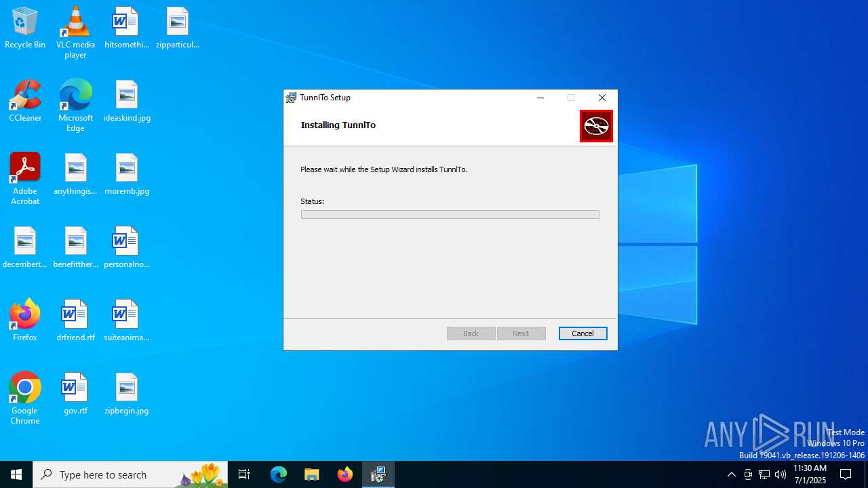
Task: Click the Cancel button in TunnlTo Setup
Action: tap(583, 333)
